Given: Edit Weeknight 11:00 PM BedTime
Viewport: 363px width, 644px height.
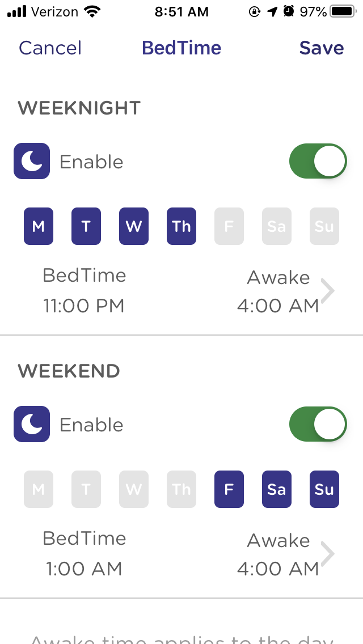Looking at the screenshot, I should (84, 306).
